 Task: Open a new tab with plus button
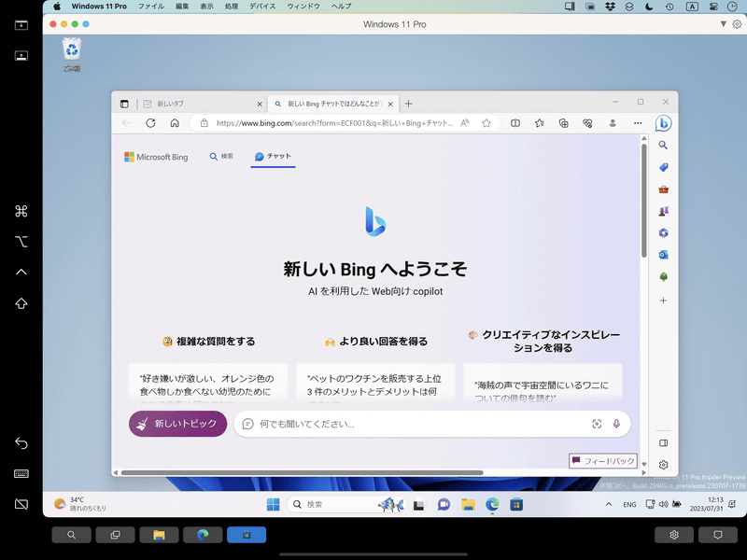pos(408,104)
